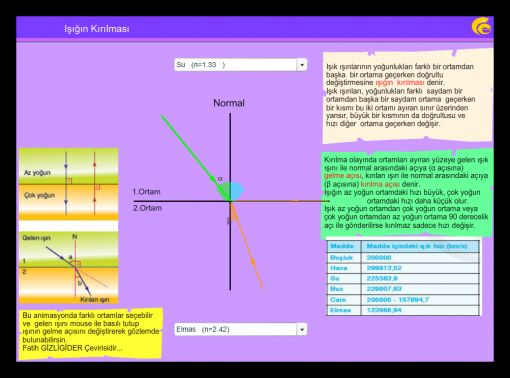Click the green alpha angle wedge
The height and width of the screenshot is (378, 510).
[x=224, y=192]
